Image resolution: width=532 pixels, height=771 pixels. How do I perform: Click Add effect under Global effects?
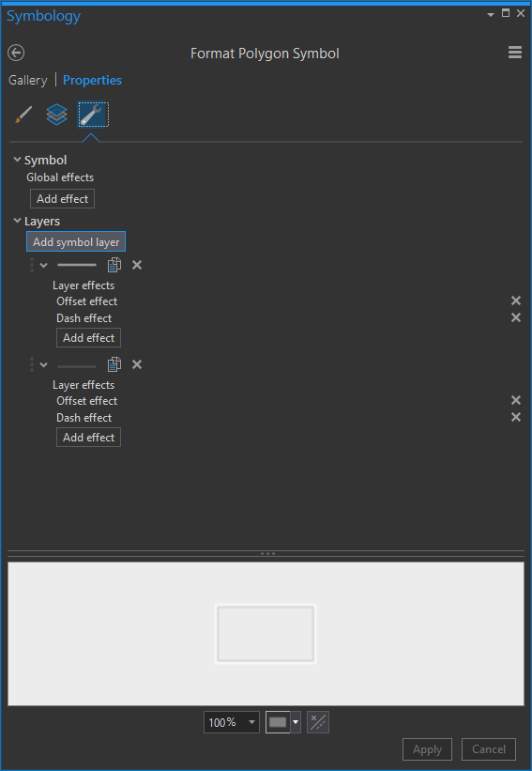(62, 199)
